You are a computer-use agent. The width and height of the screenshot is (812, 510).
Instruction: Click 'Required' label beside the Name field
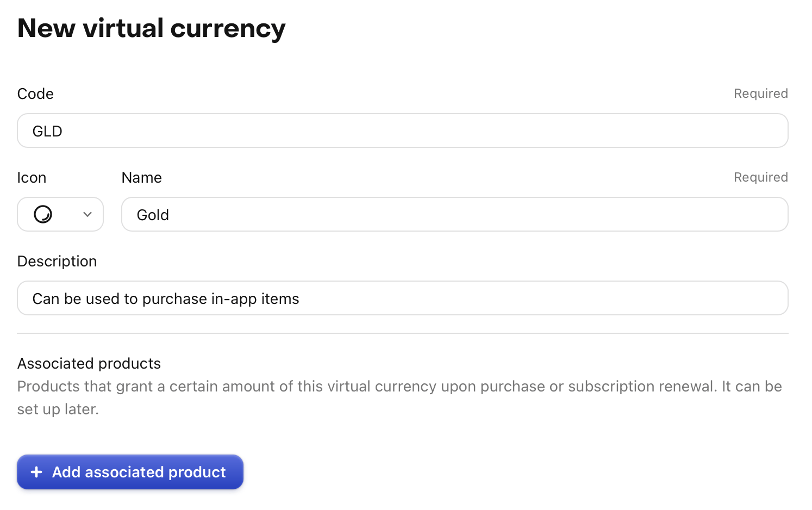[x=760, y=177]
